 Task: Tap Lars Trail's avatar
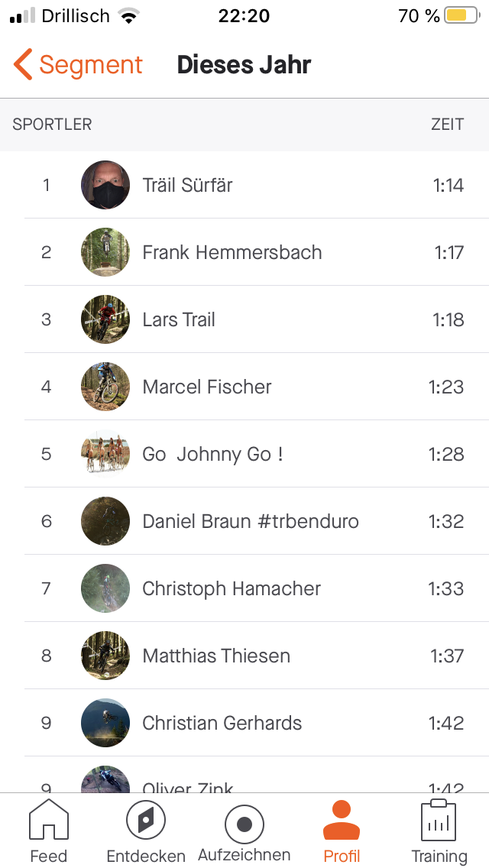coord(105,319)
